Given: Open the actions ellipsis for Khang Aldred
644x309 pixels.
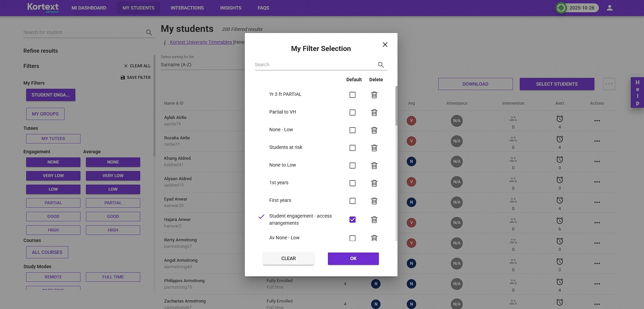Looking at the screenshot, I should point(597,161).
